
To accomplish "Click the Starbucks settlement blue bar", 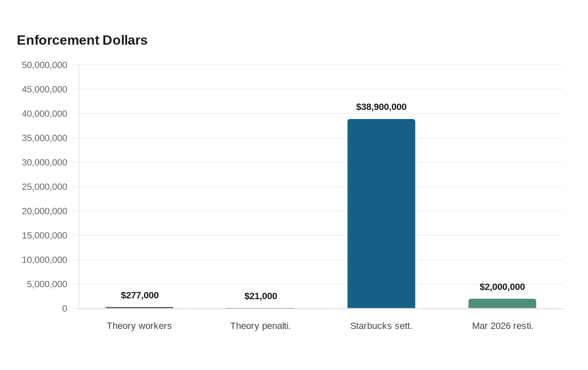I will (x=381, y=214).
